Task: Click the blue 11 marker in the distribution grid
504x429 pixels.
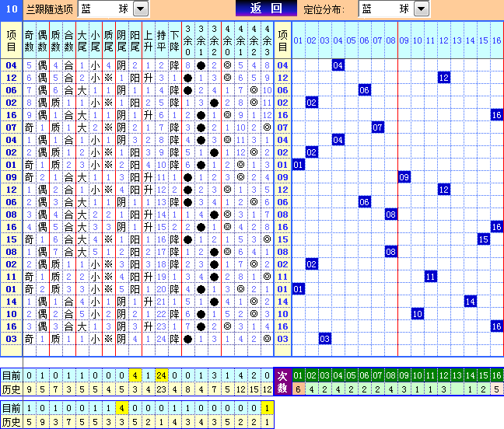Action: click(430, 277)
